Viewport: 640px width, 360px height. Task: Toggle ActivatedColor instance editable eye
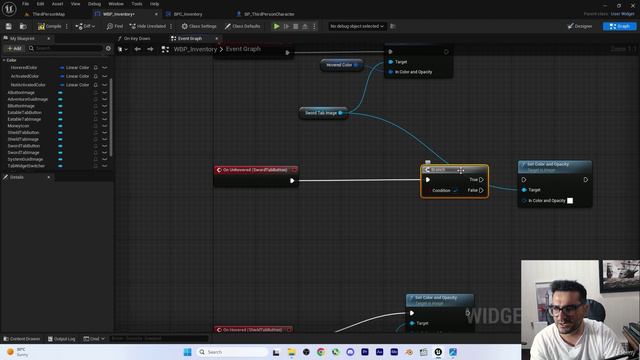[x=104, y=76]
